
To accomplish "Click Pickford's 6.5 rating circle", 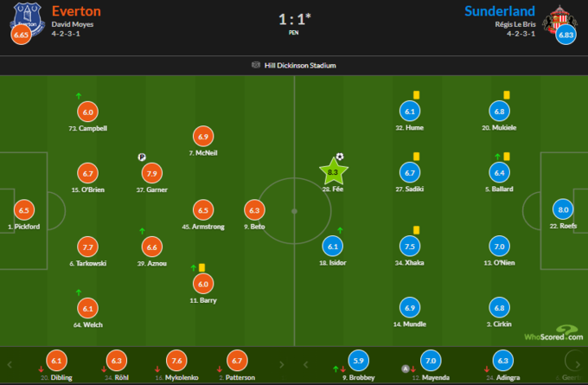I will (23, 209).
